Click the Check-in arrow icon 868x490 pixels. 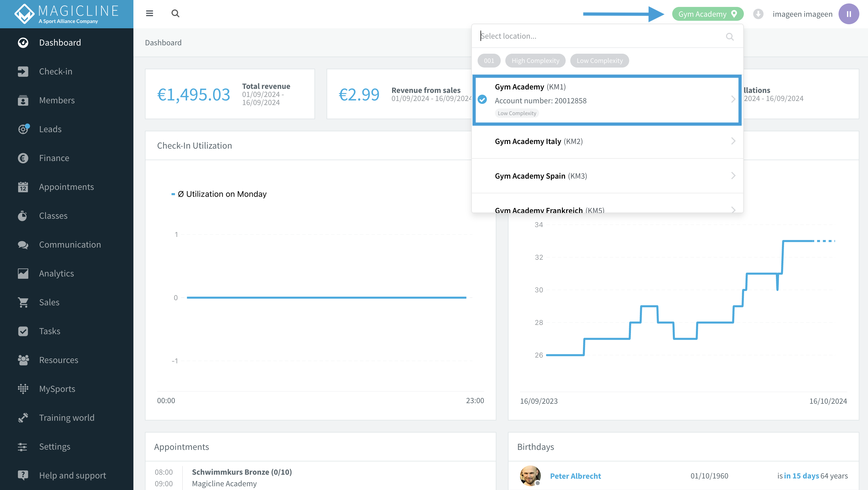[23, 71]
